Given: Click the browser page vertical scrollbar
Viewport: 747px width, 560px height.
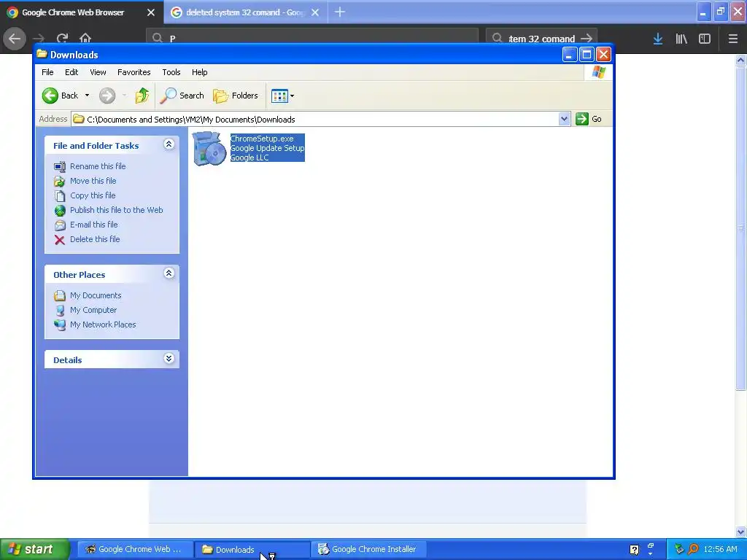Looking at the screenshot, I should pyautogui.click(x=741, y=228).
